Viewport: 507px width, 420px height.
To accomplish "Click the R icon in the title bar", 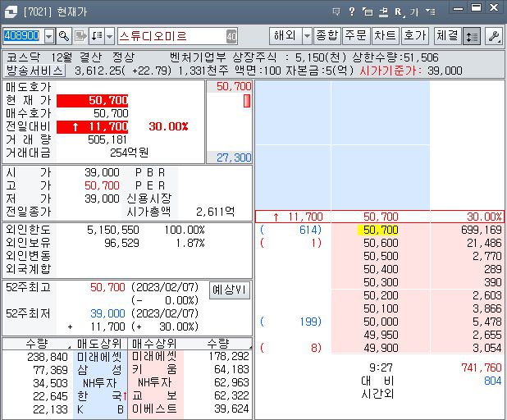I will 399,11.
